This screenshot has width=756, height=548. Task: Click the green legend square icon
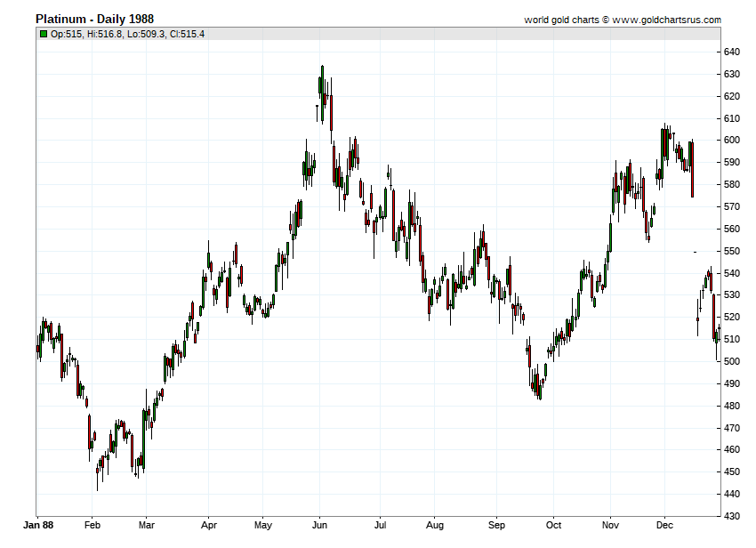point(44,34)
